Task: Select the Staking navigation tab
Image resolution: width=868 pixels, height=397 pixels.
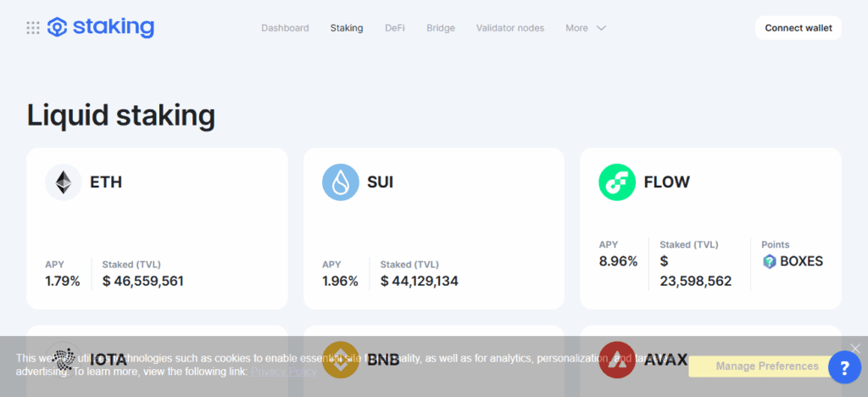Action: 347,28
